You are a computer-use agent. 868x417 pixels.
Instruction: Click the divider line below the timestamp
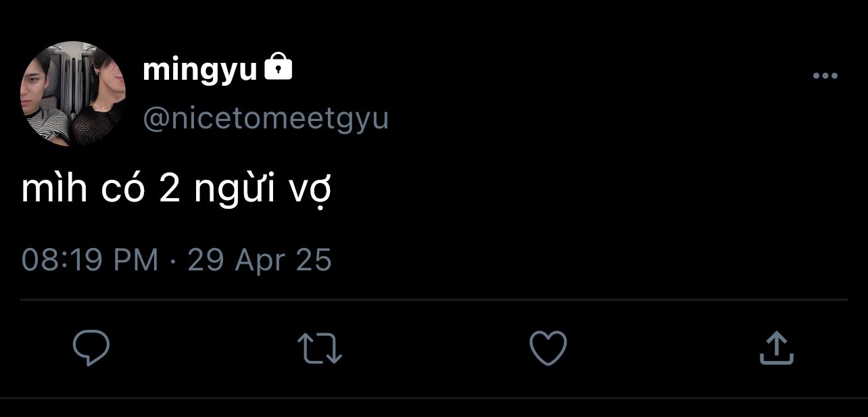(434, 299)
